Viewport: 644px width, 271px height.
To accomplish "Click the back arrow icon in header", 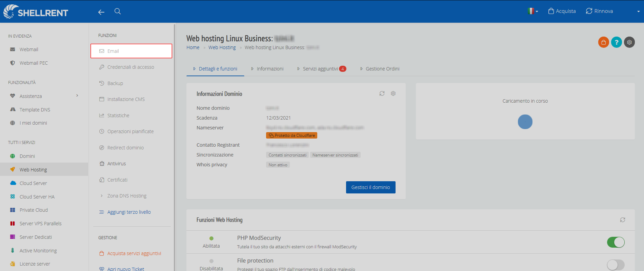I will pyautogui.click(x=101, y=12).
